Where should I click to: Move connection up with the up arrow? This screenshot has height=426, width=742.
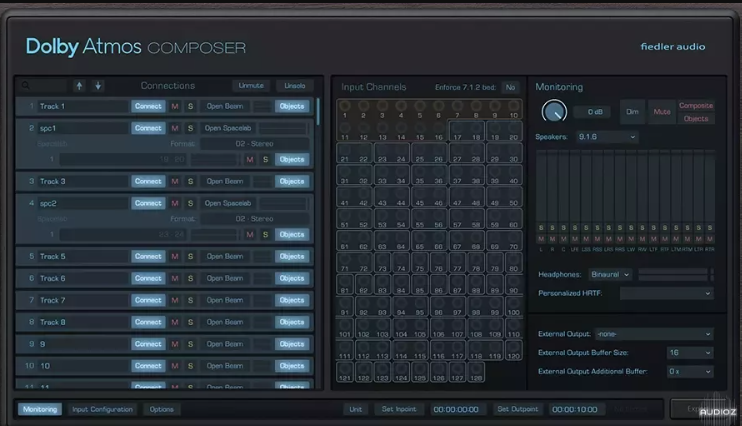[x=79, y=86]
